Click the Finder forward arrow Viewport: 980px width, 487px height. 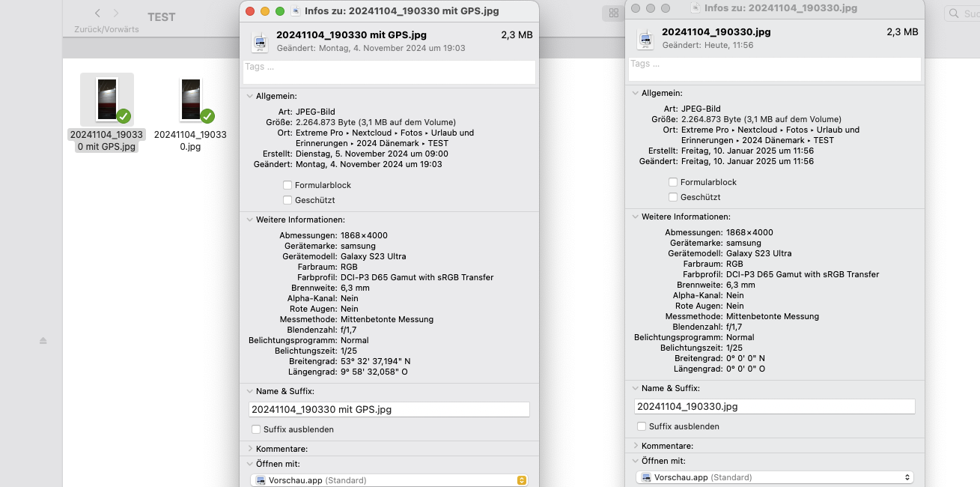point(116,13)
